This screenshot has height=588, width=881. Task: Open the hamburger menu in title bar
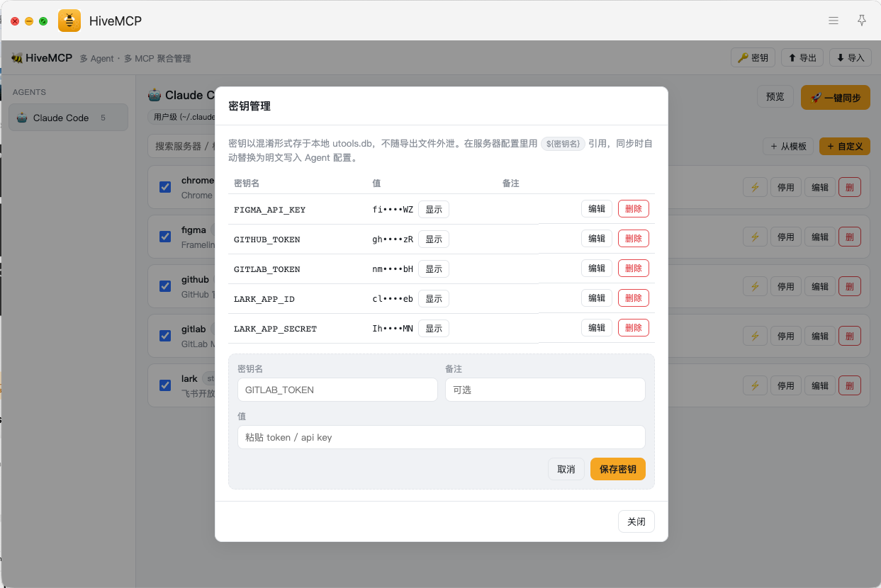pyautogui.click(x=834, y=21)
